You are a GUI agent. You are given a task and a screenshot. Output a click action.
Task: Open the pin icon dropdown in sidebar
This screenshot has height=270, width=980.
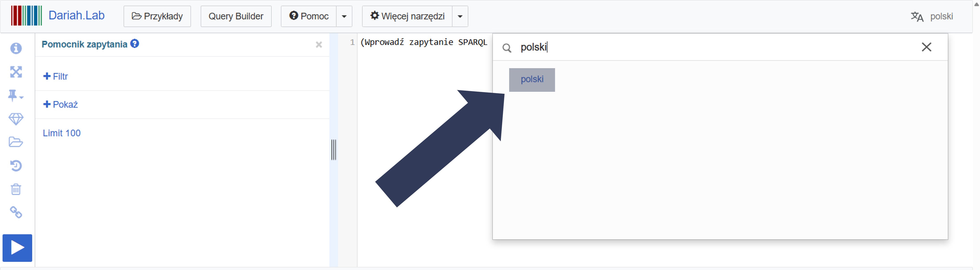[x=15, y=95]
